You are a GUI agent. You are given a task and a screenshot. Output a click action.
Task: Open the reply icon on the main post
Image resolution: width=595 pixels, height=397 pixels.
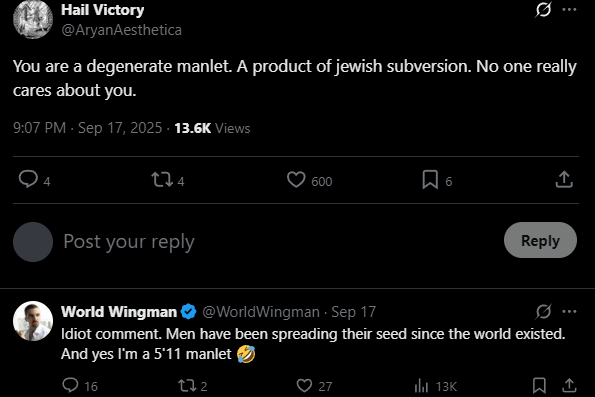[28, 179]
